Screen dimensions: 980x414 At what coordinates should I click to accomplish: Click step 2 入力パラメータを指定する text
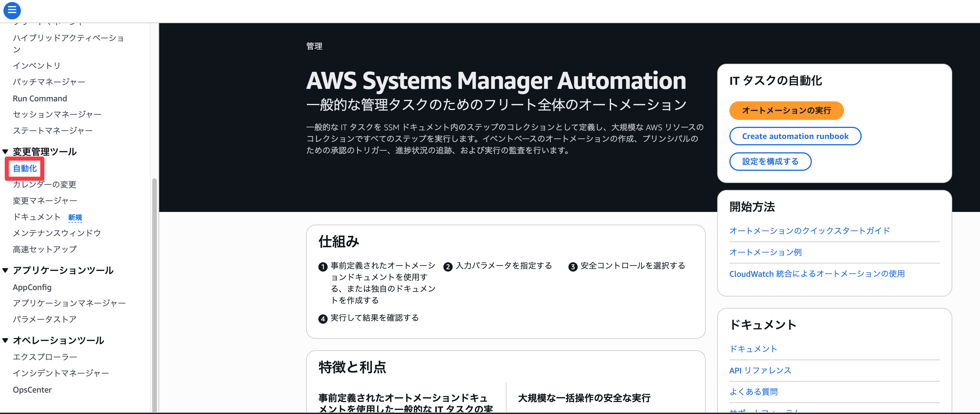coord(504,265)
